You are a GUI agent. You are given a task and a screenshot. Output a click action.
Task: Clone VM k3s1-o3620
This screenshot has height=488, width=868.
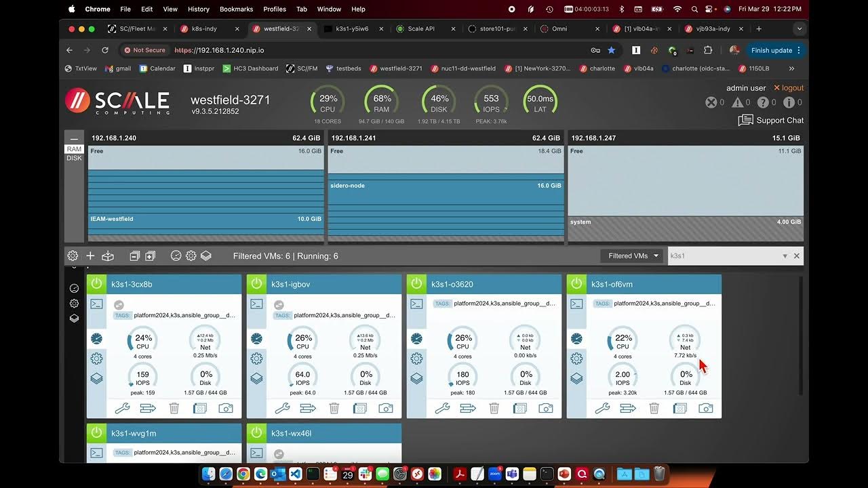pos(520,408)
